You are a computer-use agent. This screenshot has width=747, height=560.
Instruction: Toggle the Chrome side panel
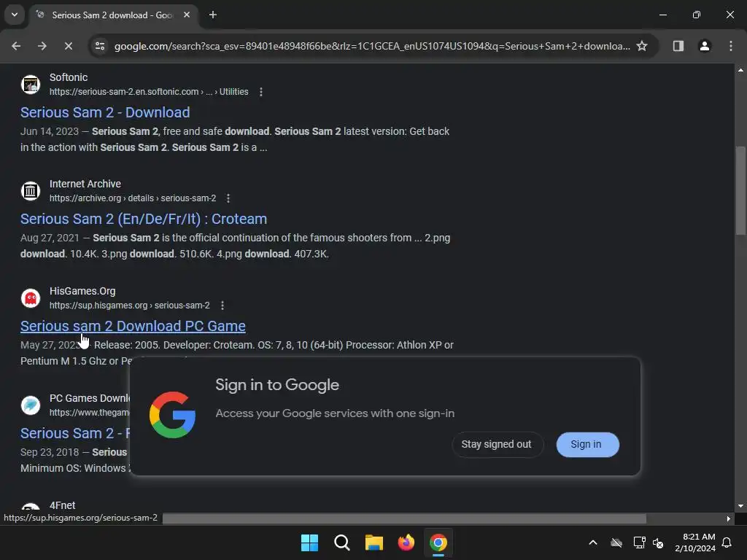(x=678, y=46)
